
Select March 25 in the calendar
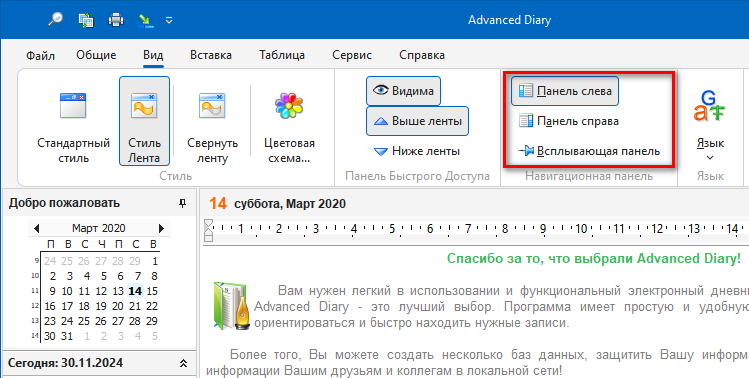tap(84, 321)
